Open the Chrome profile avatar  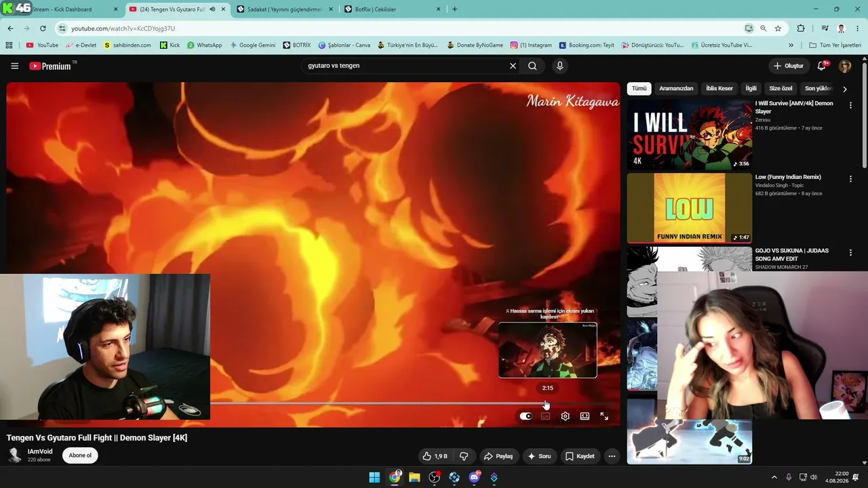click(841, 28)
